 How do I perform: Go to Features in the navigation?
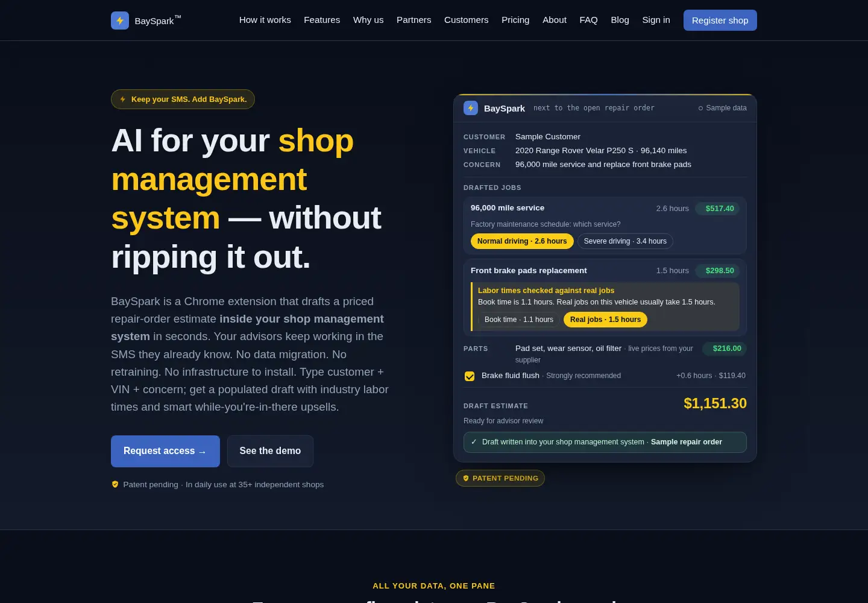(x=322, y=20)
